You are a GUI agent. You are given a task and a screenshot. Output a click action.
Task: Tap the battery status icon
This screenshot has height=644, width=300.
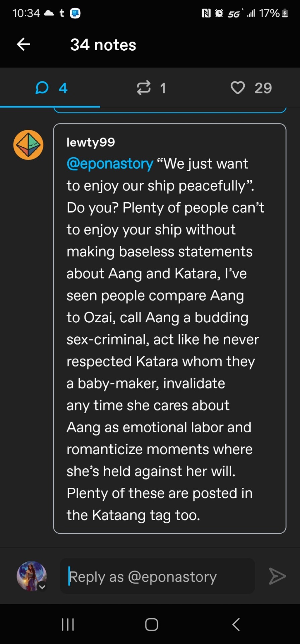(x=285, y=13)
